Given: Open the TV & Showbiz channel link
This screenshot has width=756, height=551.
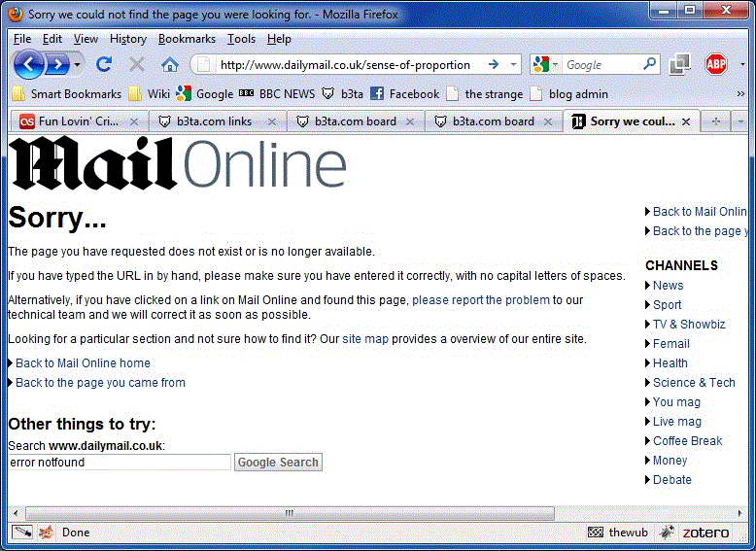Looking at the screenshot, I should click(689, 325).
